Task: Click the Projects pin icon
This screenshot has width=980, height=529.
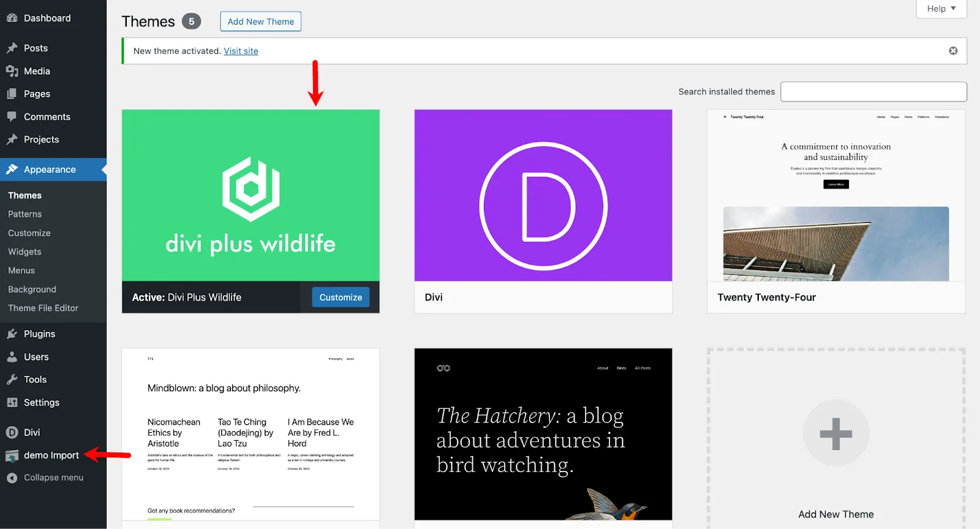Action: [x=12, y=140]
